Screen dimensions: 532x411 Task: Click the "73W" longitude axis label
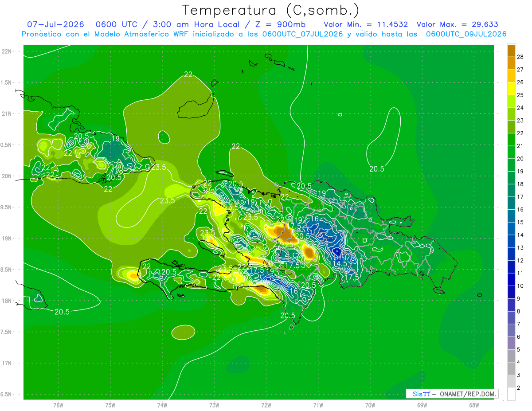coord(214,405)
